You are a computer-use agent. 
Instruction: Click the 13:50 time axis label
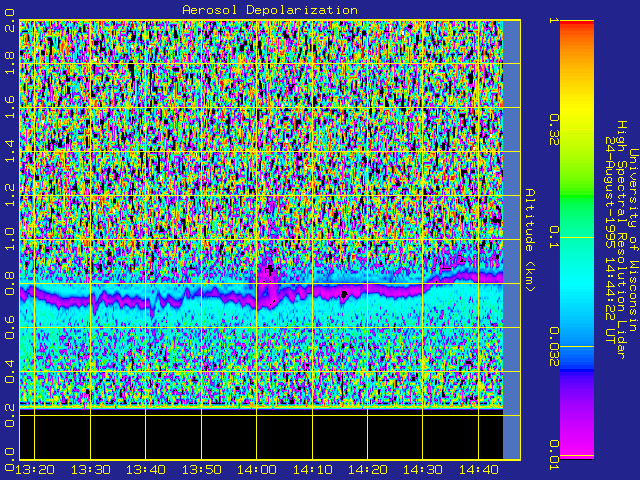201,470
